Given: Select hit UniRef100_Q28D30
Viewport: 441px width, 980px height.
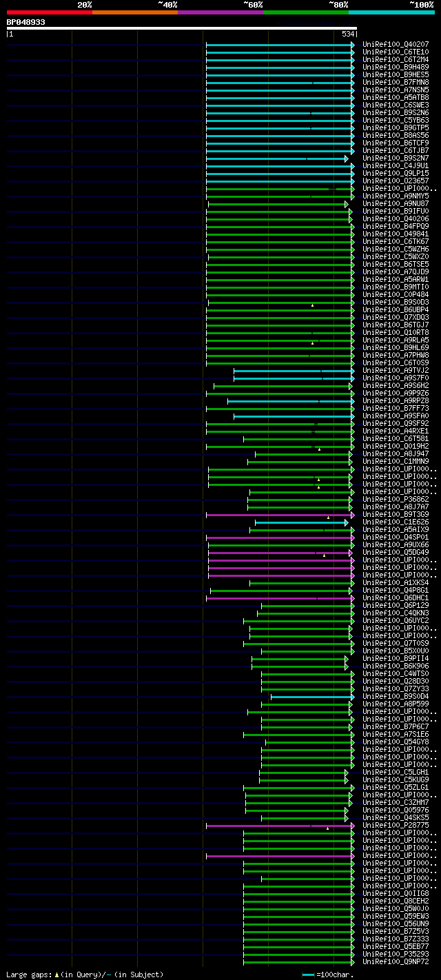Looking at the screenshot, I should [396, 681].
